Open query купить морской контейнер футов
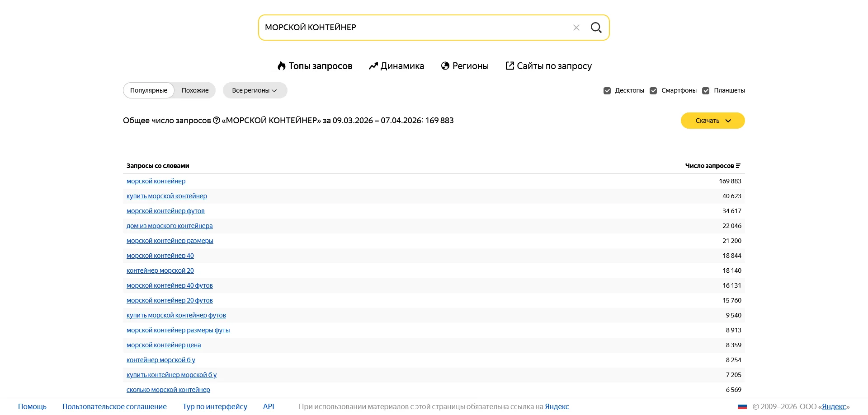868x415 pixels. pos(176,315)
